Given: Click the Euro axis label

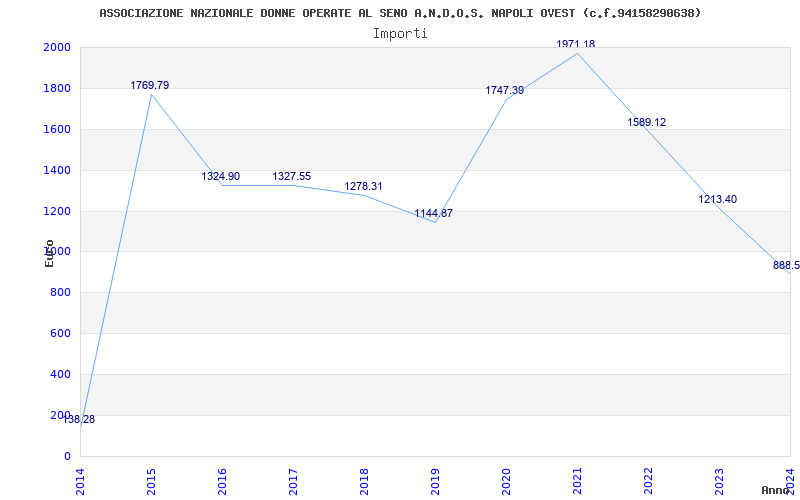Looking at the screenshot, I should click(49, 253).
